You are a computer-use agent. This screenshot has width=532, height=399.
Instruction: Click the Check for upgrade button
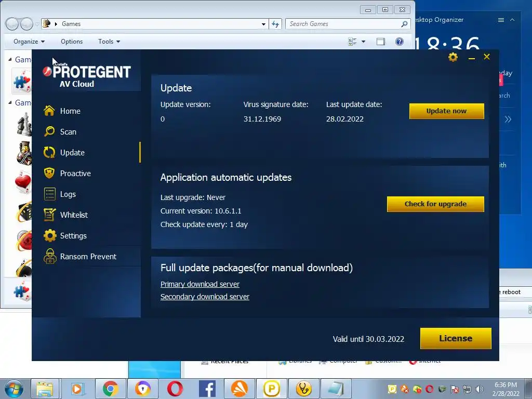pos(436,204)
